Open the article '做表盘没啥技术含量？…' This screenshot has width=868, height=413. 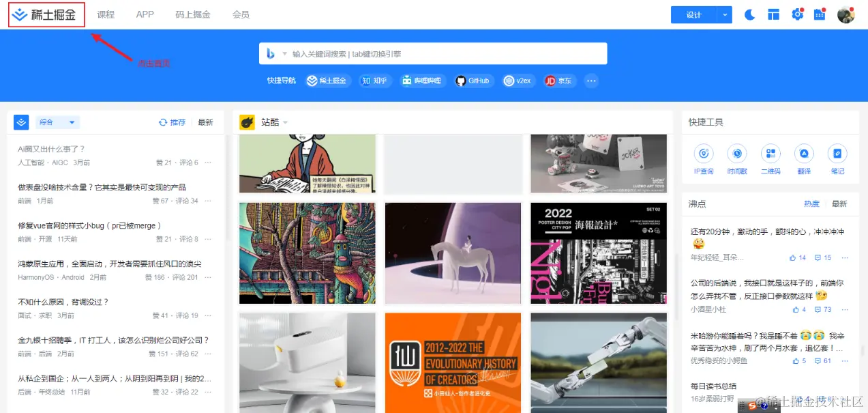[102, 187]
